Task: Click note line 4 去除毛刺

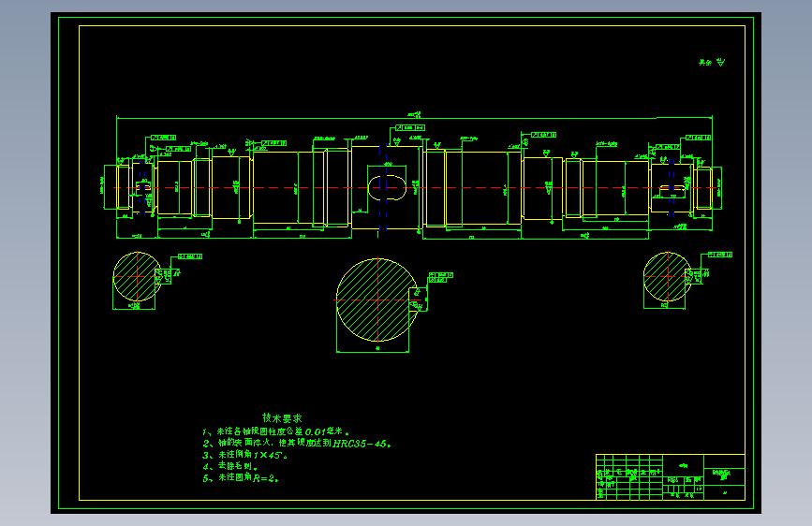Action: click(x=230, y=466)
